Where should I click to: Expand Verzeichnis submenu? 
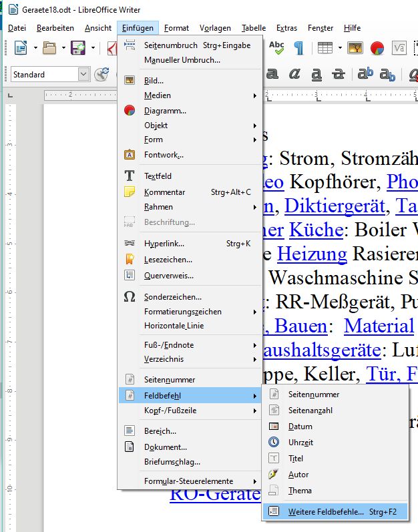[x=190, y=359]
